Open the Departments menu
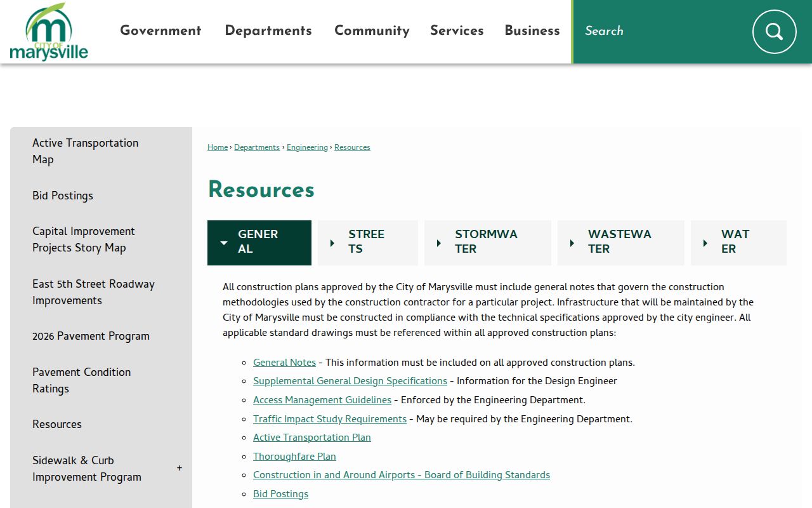Image resolution: width=812 pixels, height=508 pixels. coord(268,30)
